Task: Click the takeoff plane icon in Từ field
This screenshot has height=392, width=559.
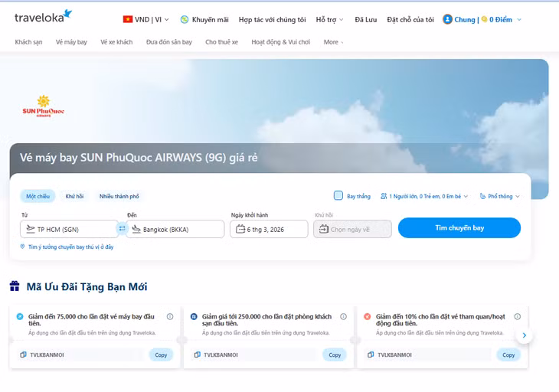Action: coord(31,229)
